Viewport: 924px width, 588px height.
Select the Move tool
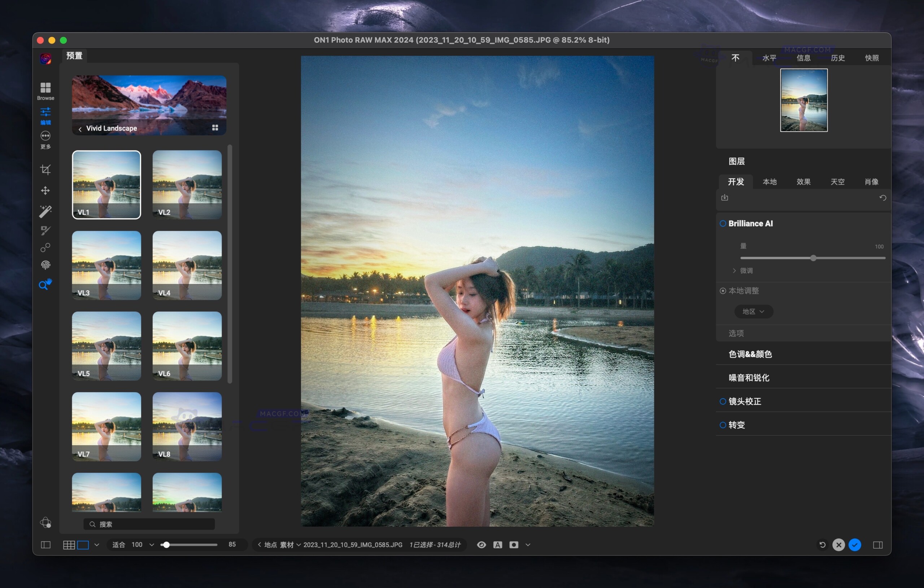(46, 190)
